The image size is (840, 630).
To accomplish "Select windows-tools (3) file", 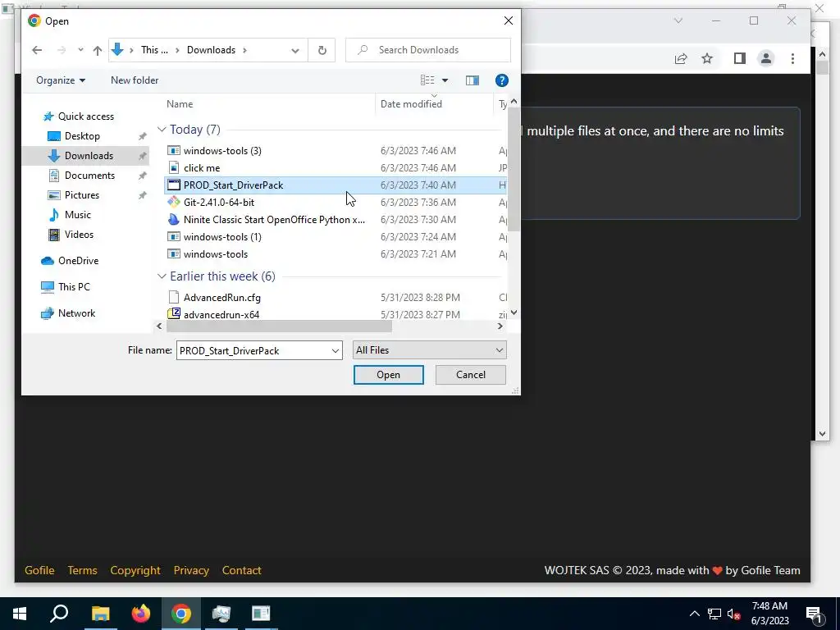I will click(x=222, y=151).
